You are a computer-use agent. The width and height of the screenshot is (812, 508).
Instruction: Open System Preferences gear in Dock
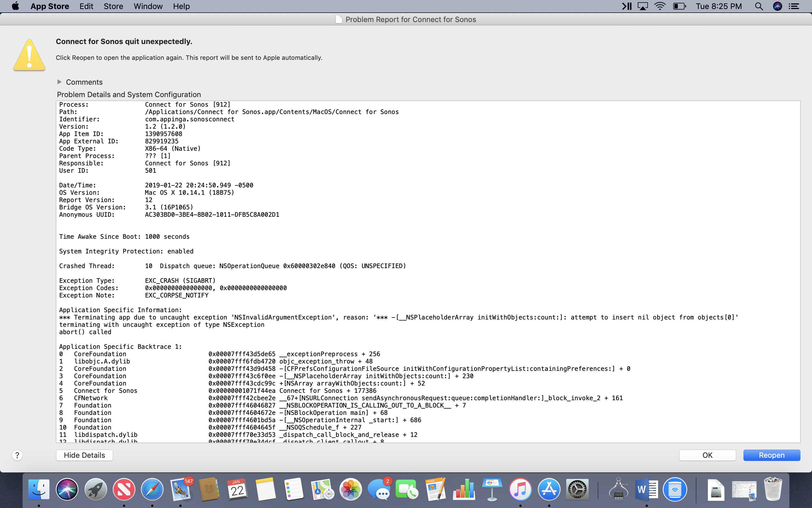point(577,489)
